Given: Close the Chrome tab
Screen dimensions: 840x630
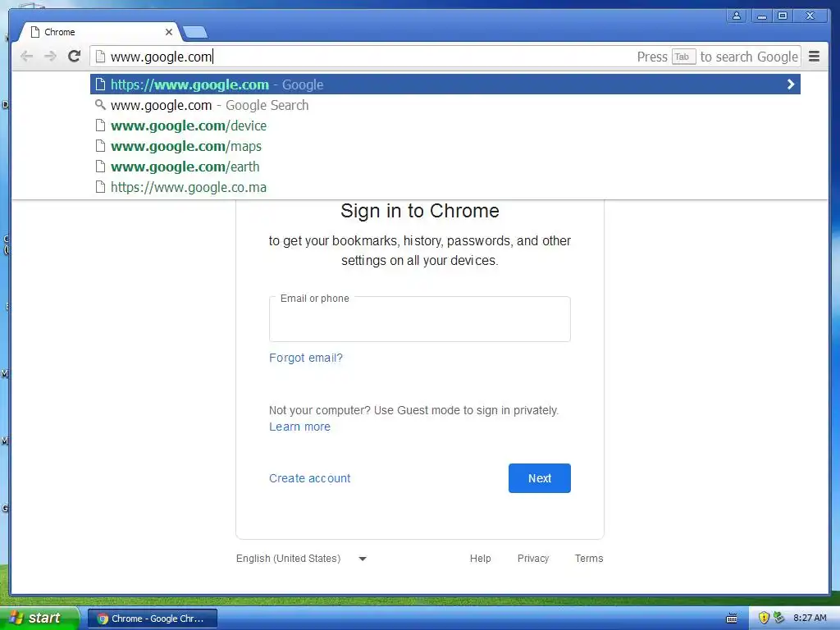Looking at the screenshot, I should point(169,32).
